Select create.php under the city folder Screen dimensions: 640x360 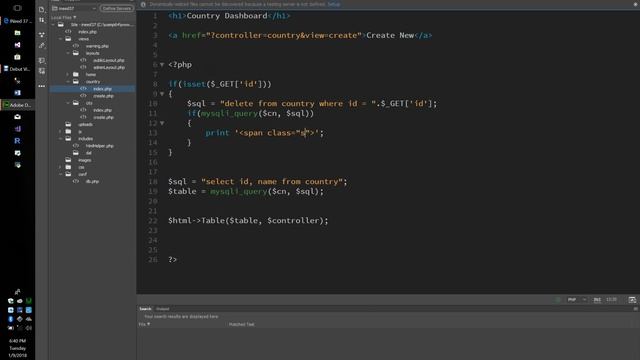coord(103,117)
